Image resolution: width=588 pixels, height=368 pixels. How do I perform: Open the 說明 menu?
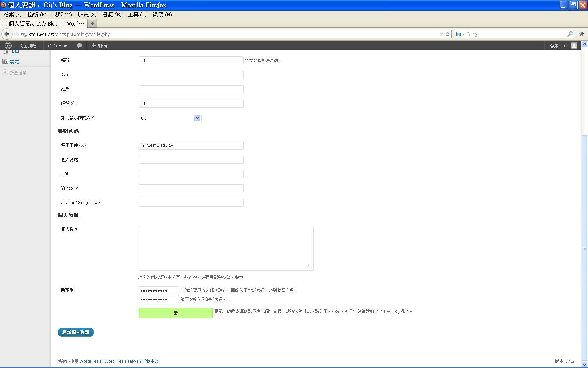click(x=162, y=14)
